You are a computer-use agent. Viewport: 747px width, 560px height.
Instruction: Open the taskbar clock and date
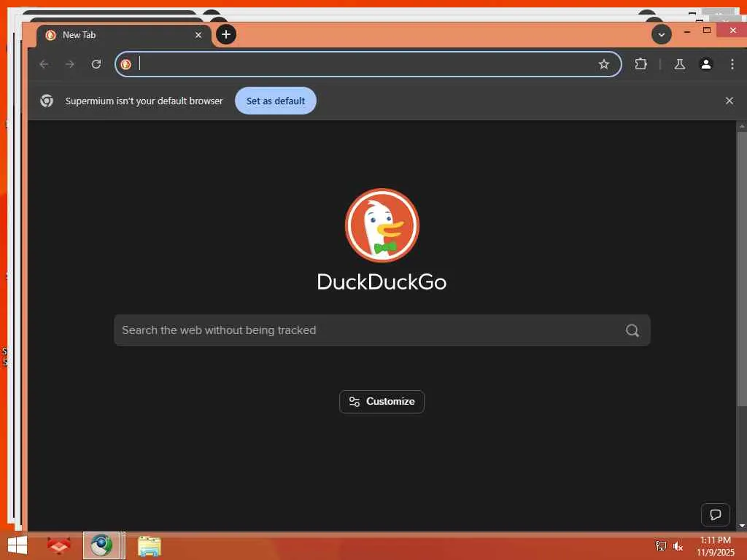pos(716,546)
